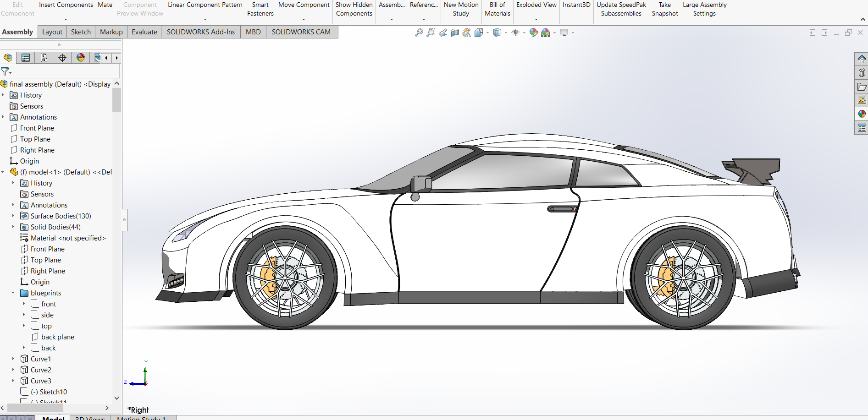This screenshot has width=868, height=420.
Task: Click the Take Snapshot button
Action: [664, 9]
